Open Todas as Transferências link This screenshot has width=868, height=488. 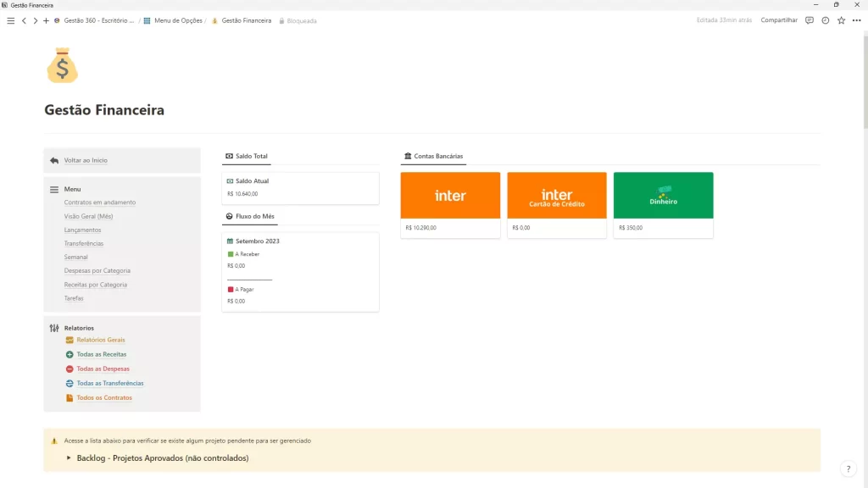click(110, 384)
